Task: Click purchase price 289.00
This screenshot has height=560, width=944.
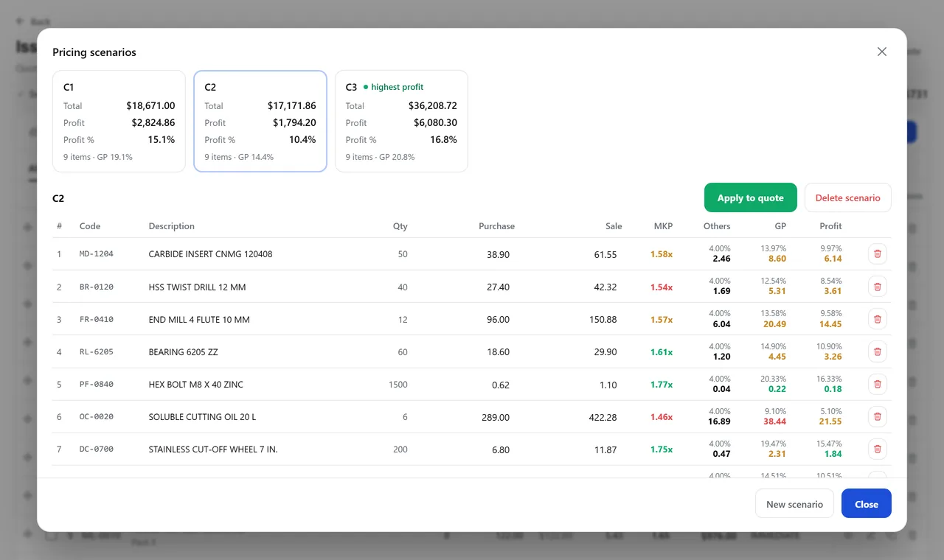Action: pos(495,417)
